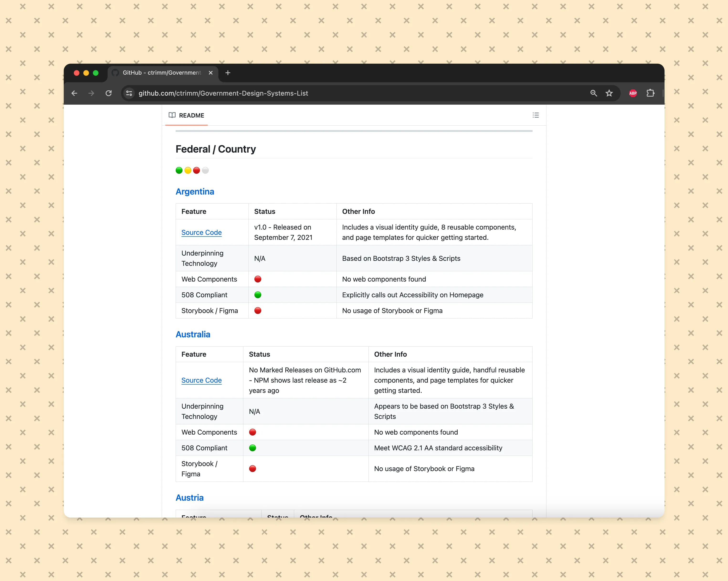Image resolution: width=728 pixels, height=581 pixels.
Task: Click the hamburger menu icon in README header
Action: click(536, 115)
